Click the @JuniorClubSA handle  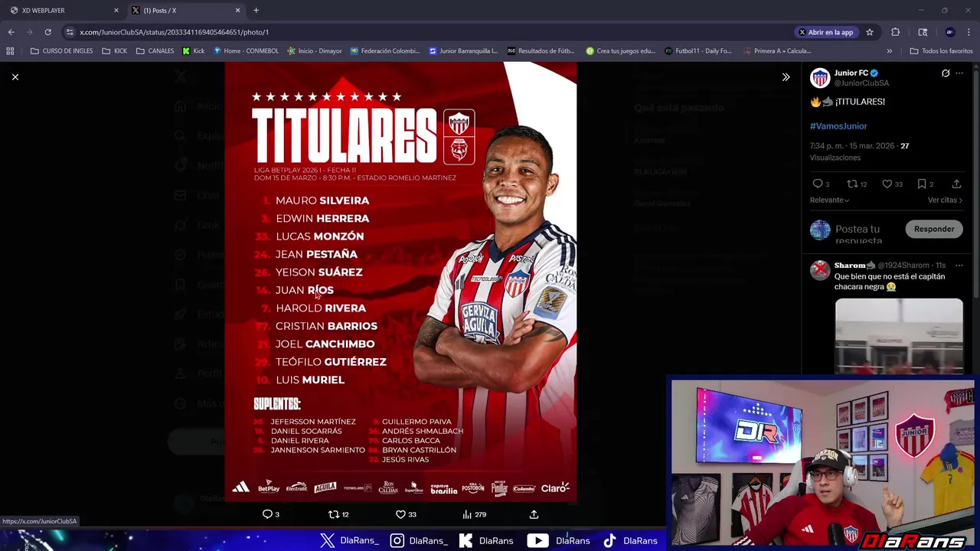pyautogui.click(x=861, y=83)
